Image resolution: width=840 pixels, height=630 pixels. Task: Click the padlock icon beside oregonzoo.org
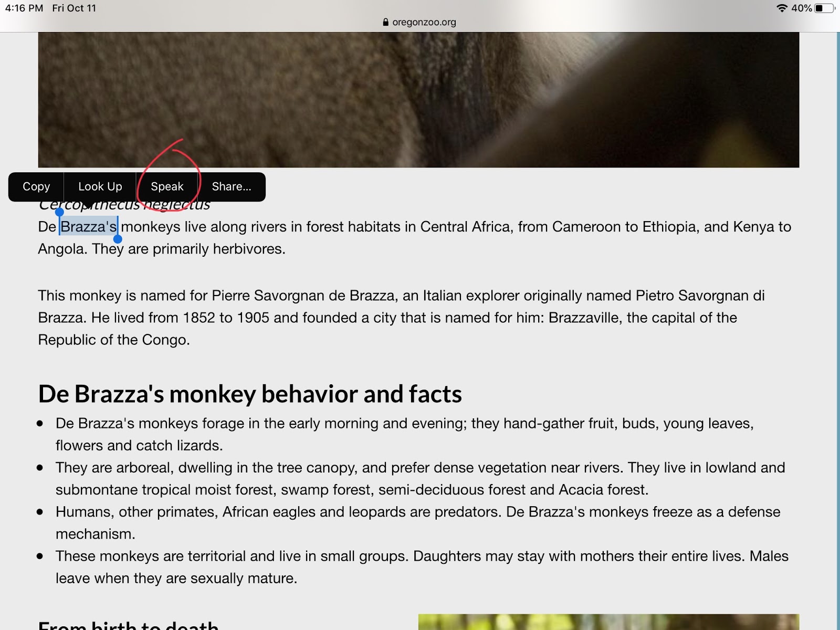(x=386, y=22)
